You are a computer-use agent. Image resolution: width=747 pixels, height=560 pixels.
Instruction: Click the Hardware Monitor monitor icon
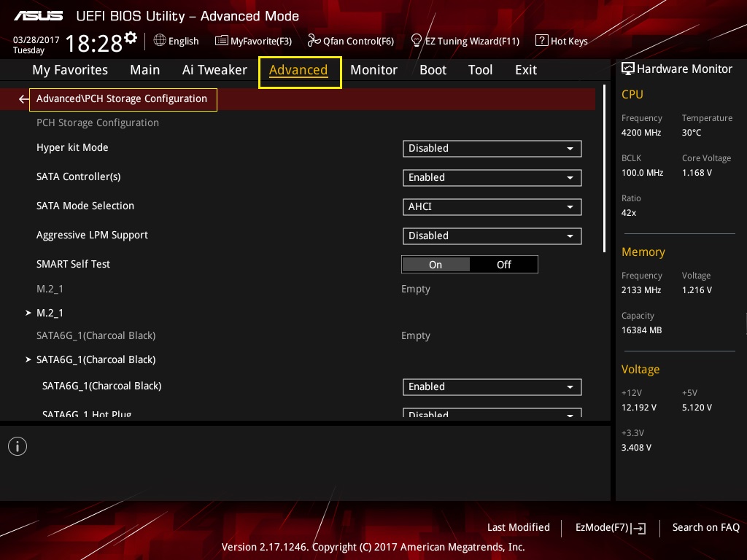[628, 69]
